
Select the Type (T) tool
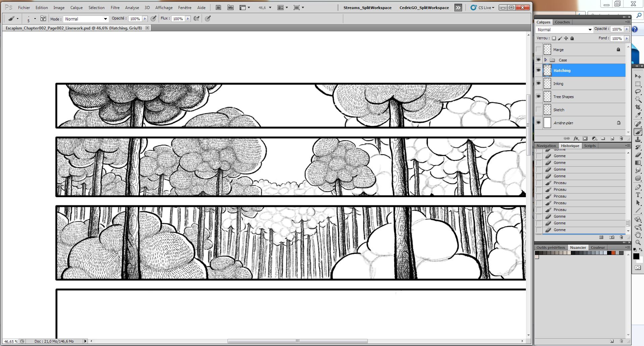[x=638, y=195]
